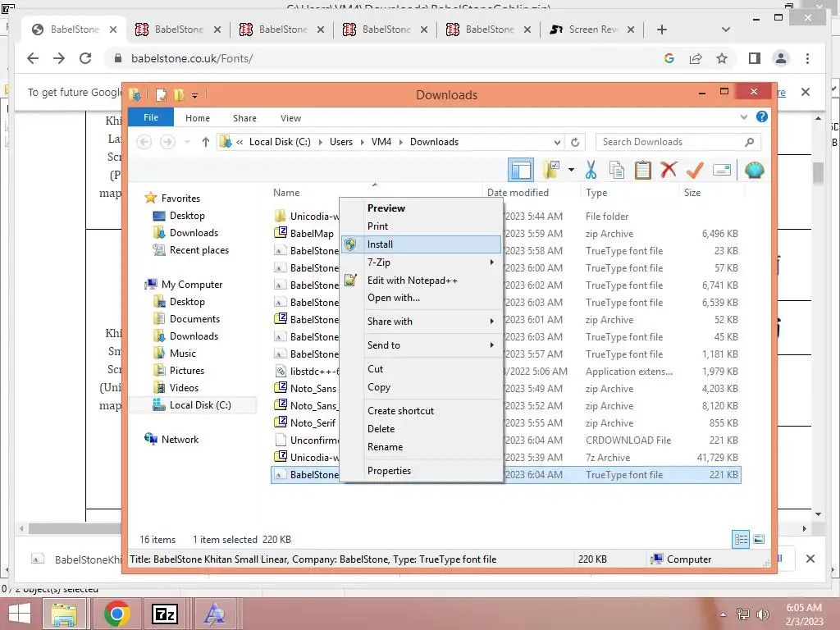
Task: Select Print in the context menu
Action: pyautogui.click(x=422, y=226)
